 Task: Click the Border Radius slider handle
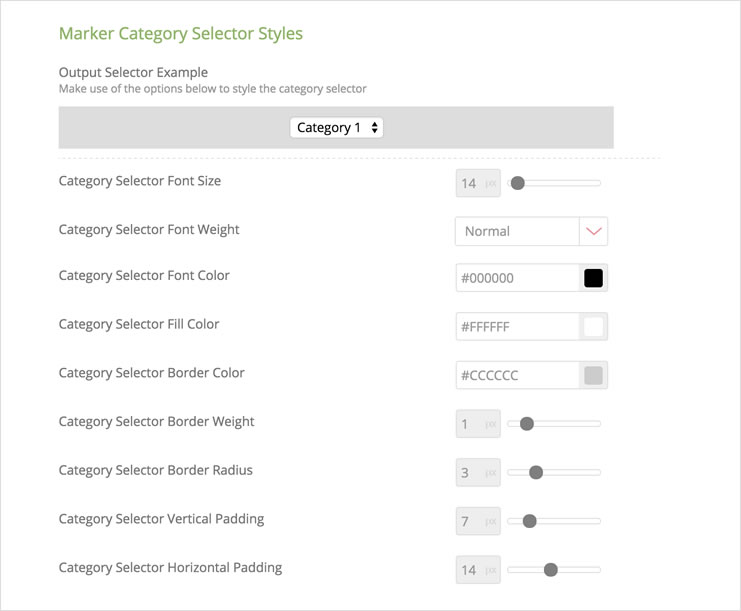pyautogui.click(x=536, y=472)
